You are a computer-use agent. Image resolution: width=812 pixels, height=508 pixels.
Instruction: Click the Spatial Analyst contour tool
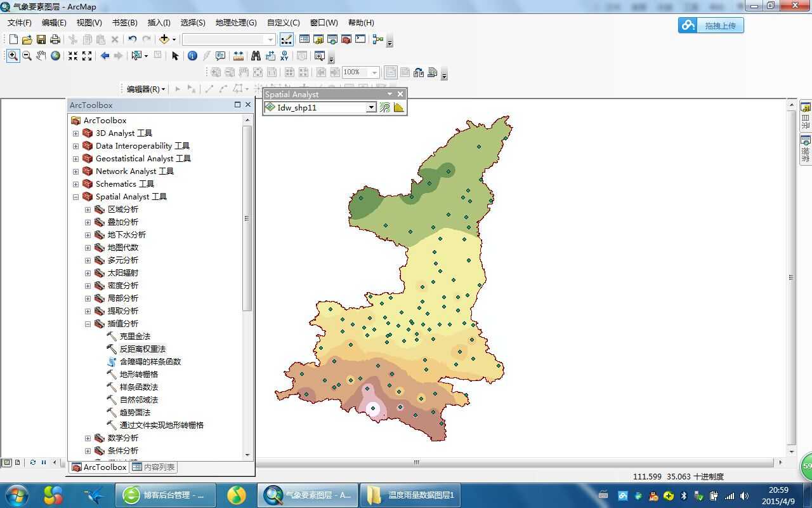[x=385, y=108]
